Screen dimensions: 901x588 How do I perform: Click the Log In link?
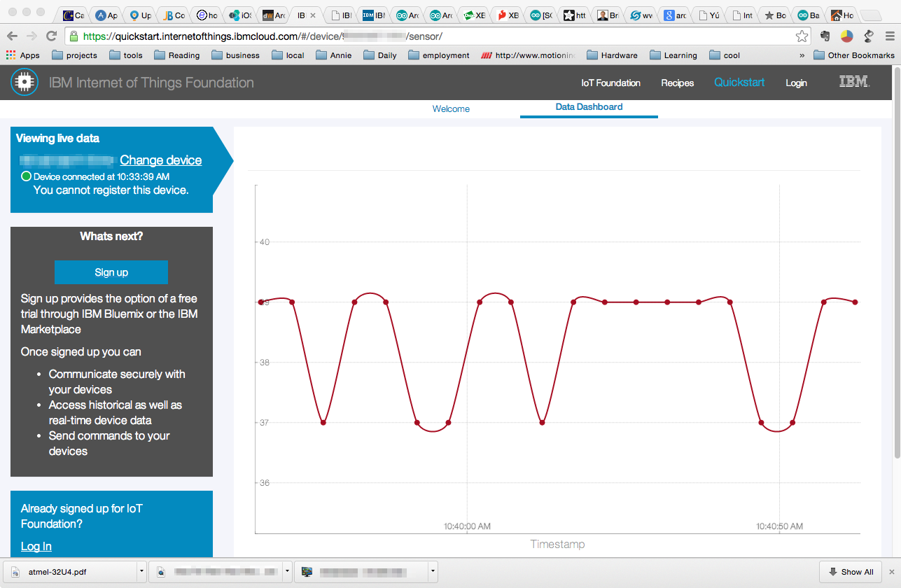point(36,546)
